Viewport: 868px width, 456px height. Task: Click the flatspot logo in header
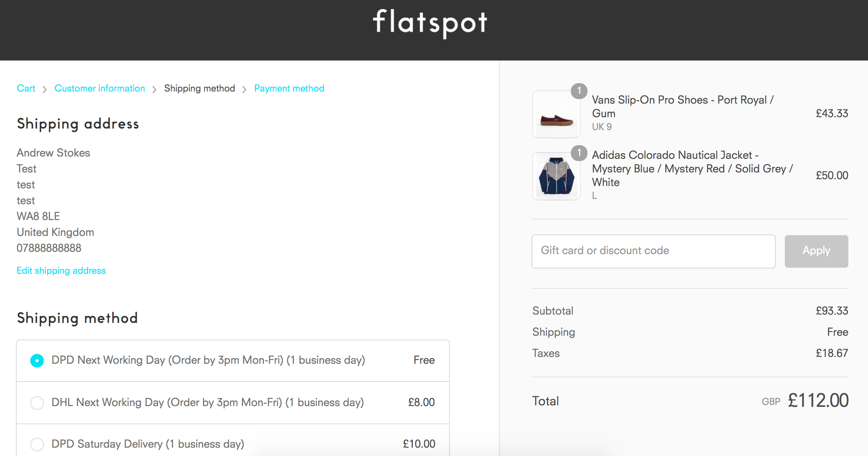(x=430, y=23)
